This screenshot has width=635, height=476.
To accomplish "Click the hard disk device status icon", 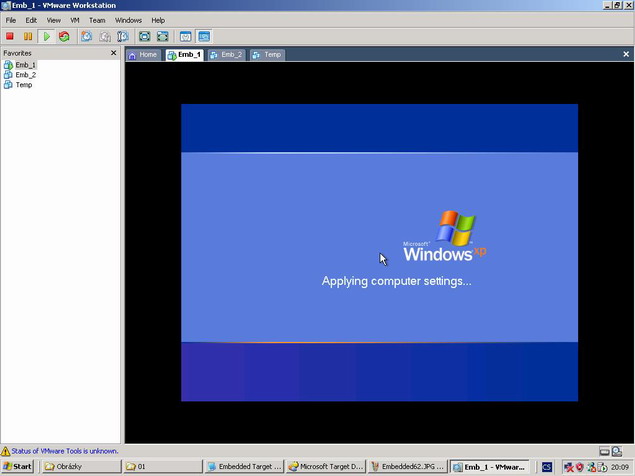I will pos(604,451).
